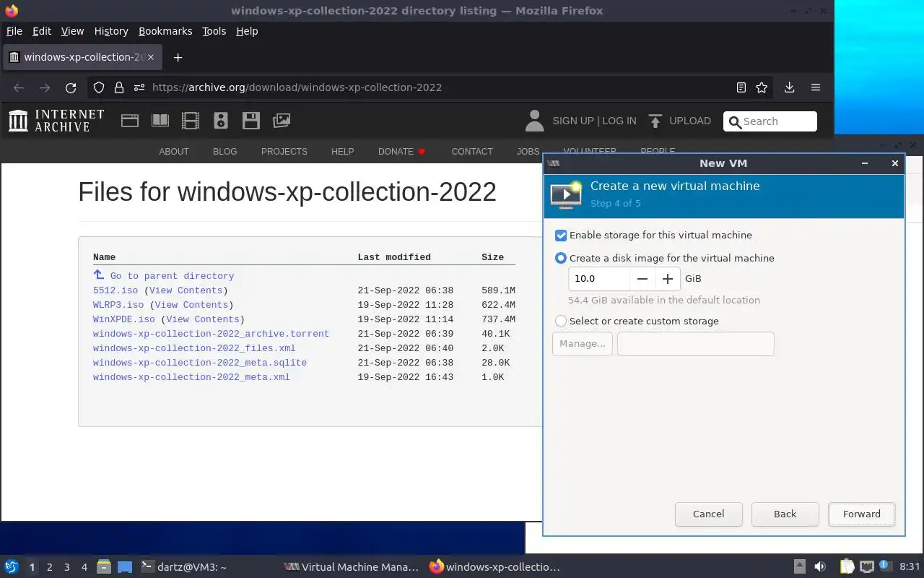Click show desktop icon in taskbar

point(125,567)
